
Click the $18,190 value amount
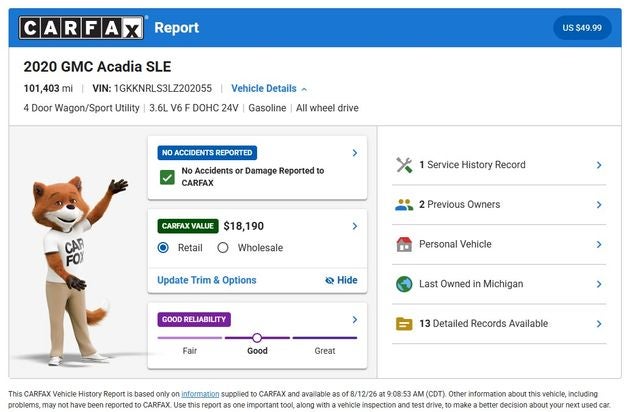pyautogui.click(x=244, y=226)
